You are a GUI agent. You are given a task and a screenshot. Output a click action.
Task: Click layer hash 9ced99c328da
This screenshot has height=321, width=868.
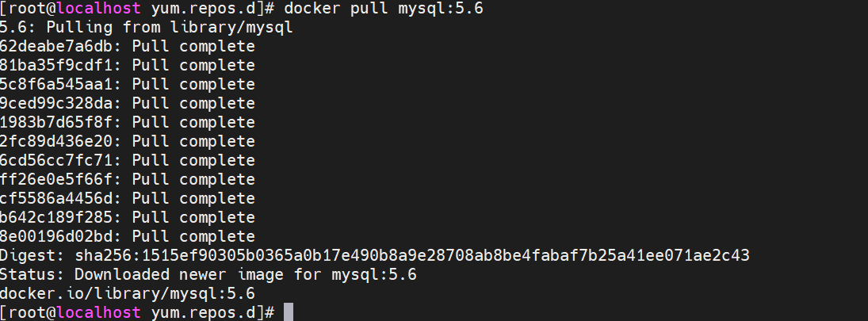[x=61, y=104]
